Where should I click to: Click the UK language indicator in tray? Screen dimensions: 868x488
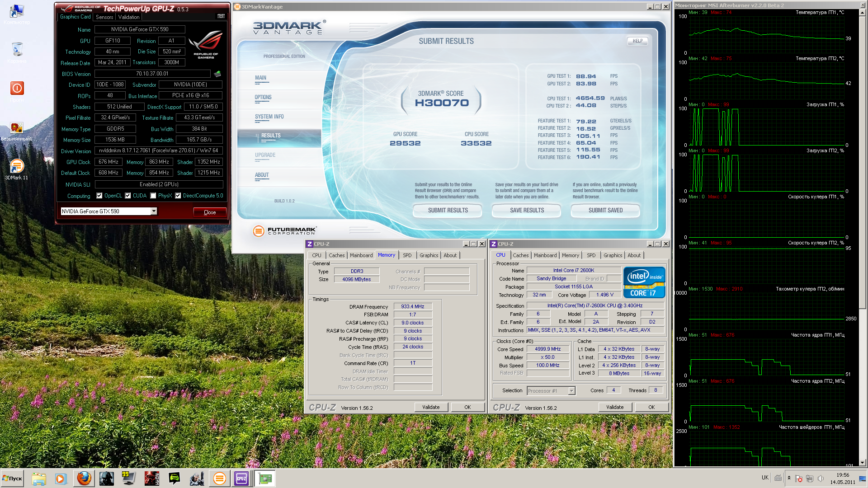(764, 478)
